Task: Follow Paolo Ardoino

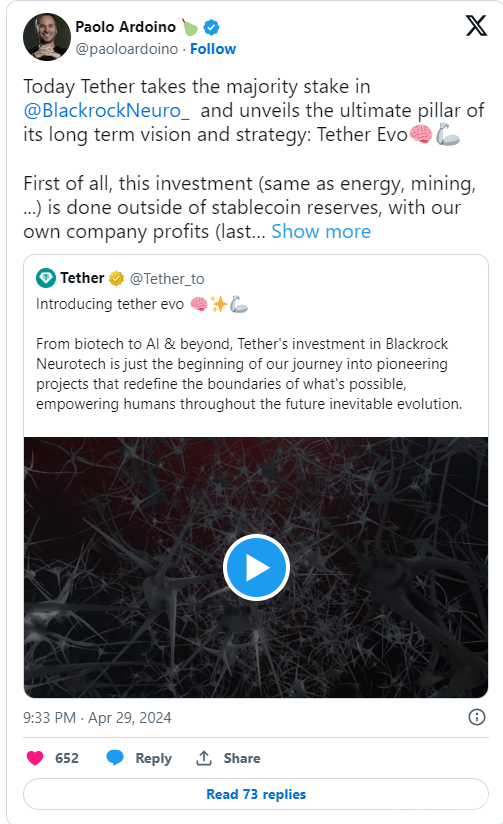Action: pyautogui.click(x=213, y=49)
